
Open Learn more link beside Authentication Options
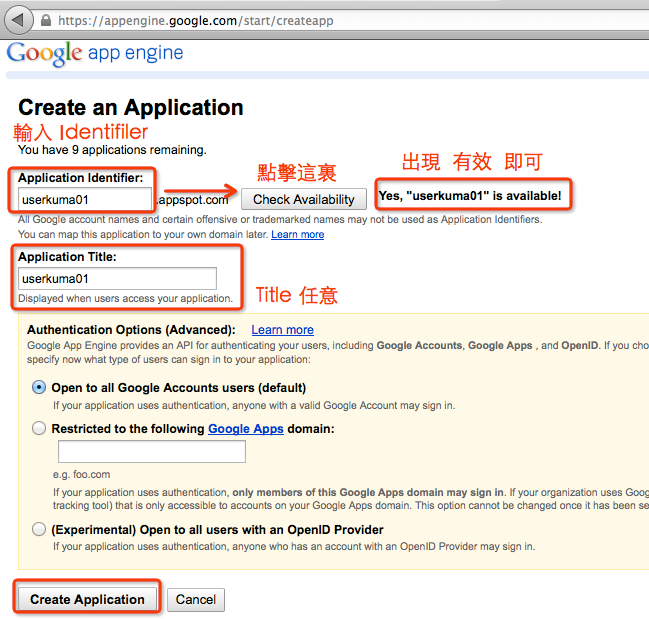click(x=282, y=329)
